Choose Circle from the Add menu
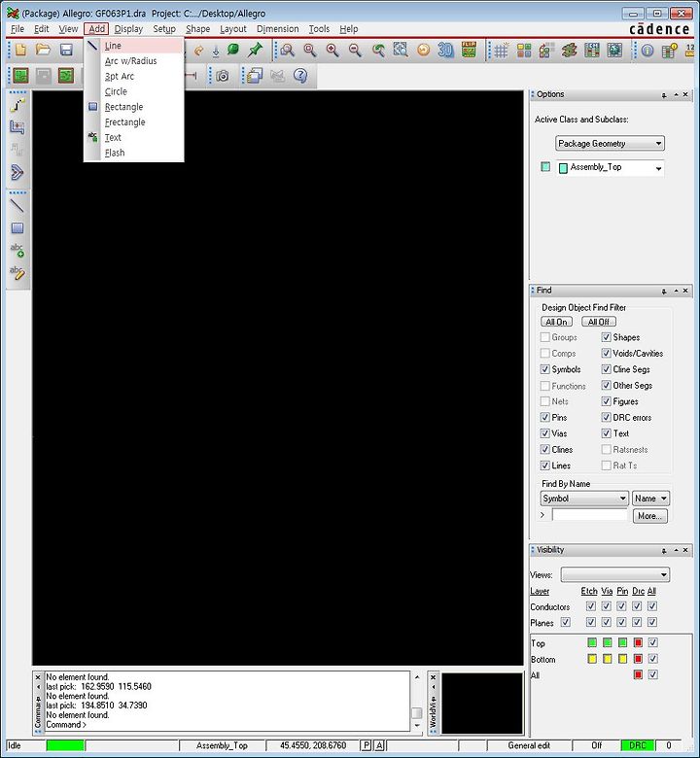This screenshot has height=758, width=700. (134, 91)
